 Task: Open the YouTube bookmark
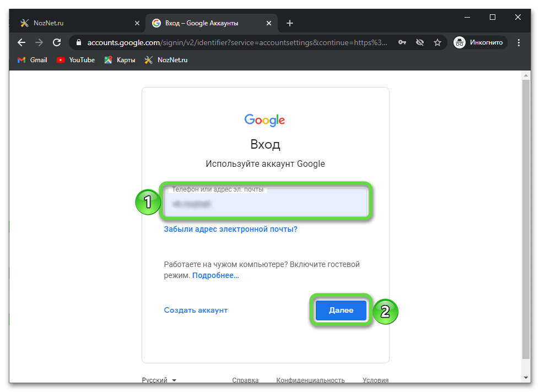pos(75,60)
